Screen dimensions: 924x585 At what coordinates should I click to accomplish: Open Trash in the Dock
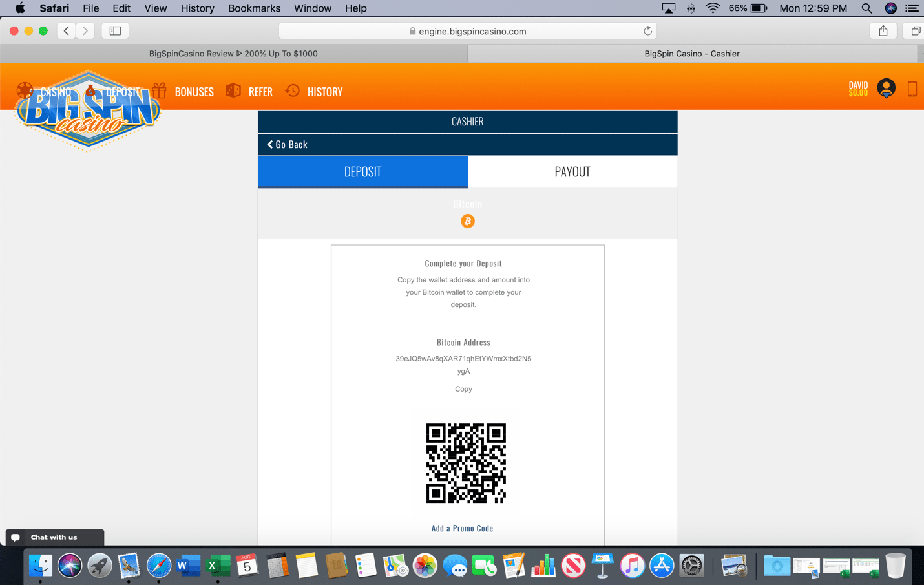tap(896, 566)
